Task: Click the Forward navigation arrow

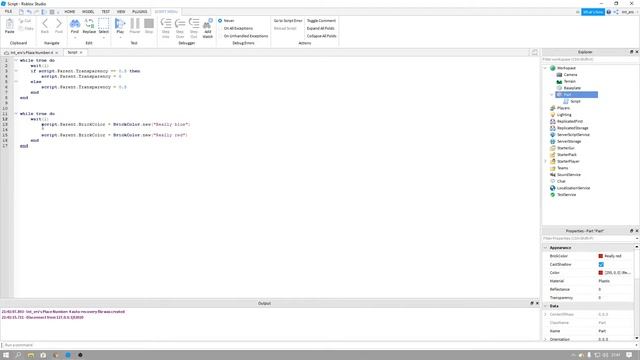Action: [59, 24]
